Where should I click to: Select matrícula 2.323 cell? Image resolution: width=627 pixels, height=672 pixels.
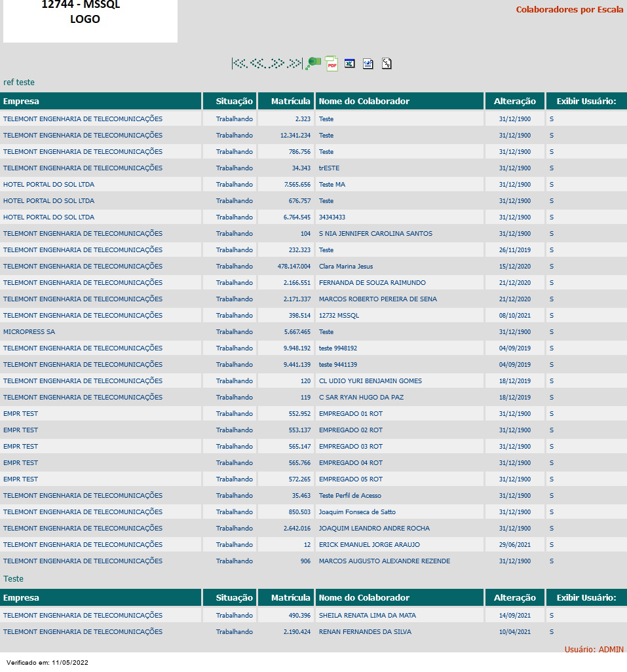pyautogui.click(x=303, y=119)
